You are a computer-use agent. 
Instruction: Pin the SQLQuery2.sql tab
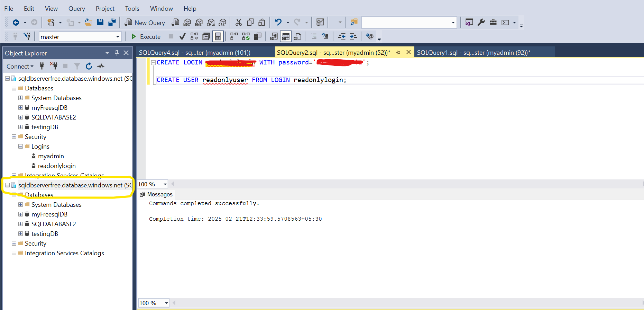coord(398,52)
